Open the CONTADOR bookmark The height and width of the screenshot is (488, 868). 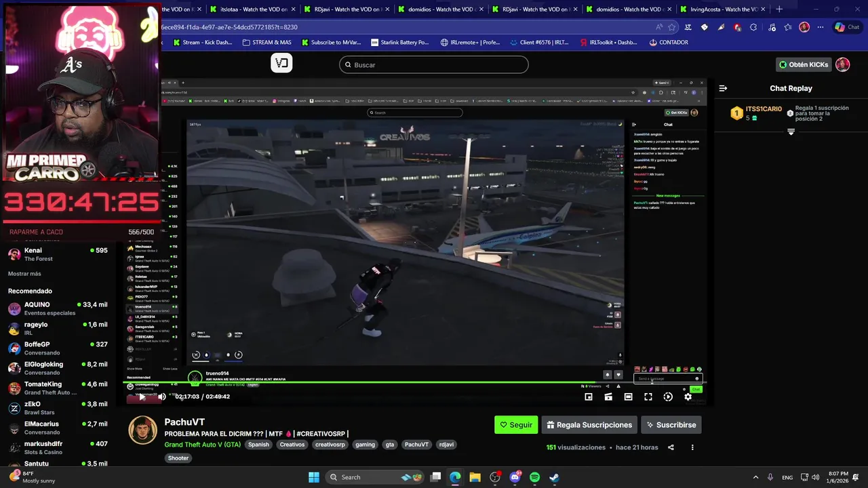(669, 42)
